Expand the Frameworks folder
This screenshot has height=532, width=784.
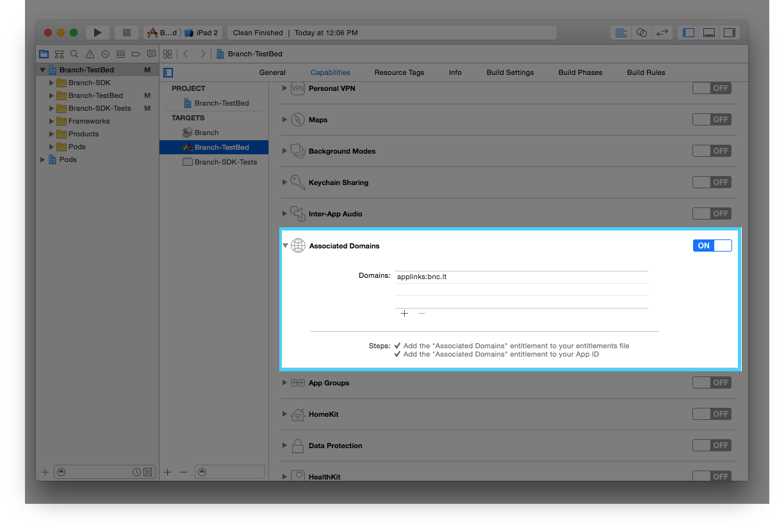(x=51, y=121)
